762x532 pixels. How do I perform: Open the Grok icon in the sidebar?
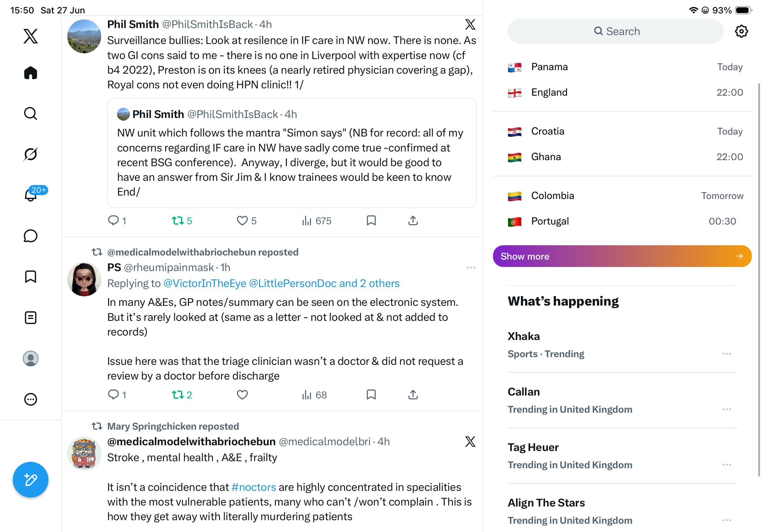pyautogui.click(x=31, y=154)
